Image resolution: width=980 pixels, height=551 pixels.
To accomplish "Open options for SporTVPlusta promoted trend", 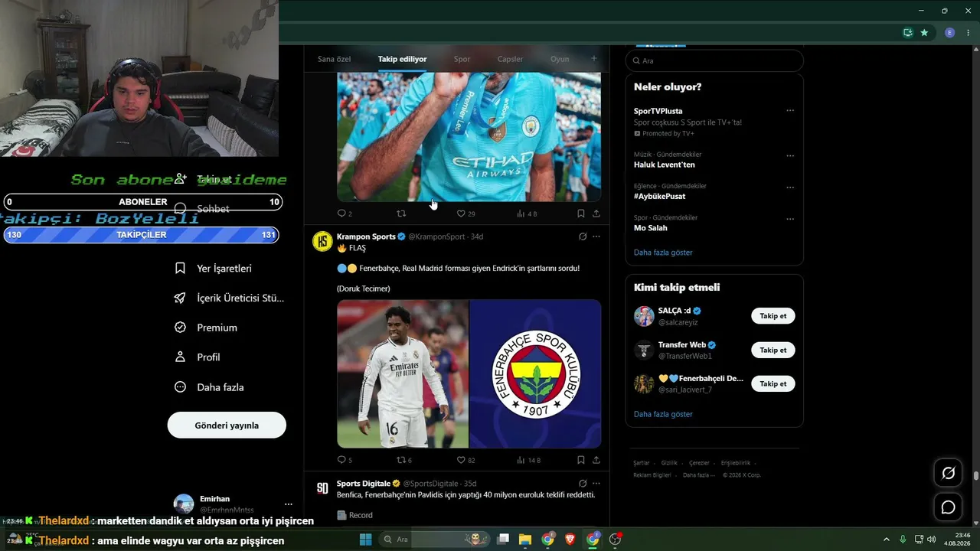I will coord(790,111).
